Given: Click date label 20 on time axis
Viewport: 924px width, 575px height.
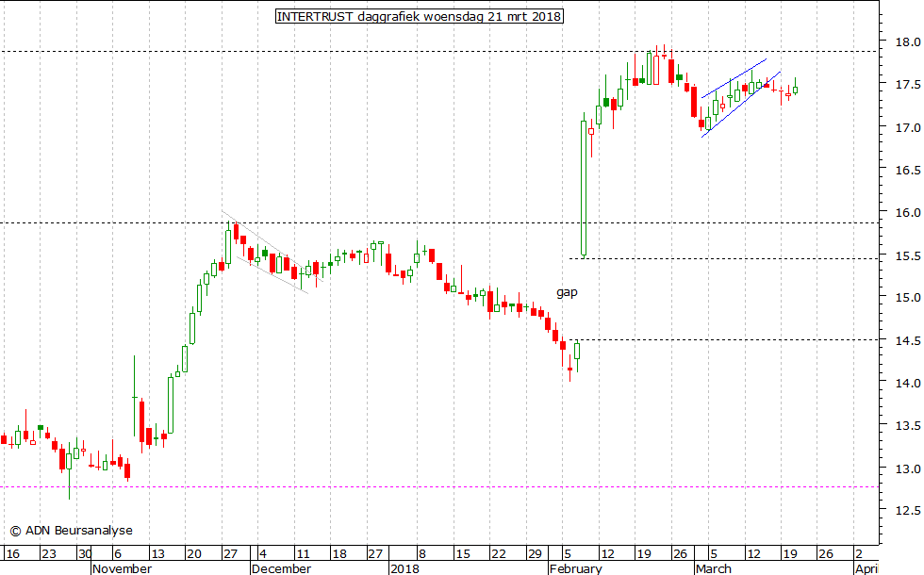Looking at the screenshot, I should 194,554.
